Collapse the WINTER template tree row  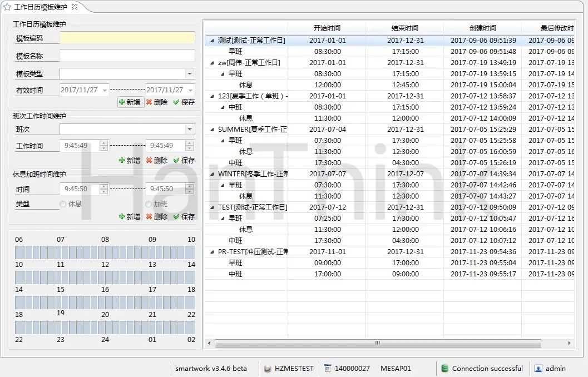click(213, 174)
